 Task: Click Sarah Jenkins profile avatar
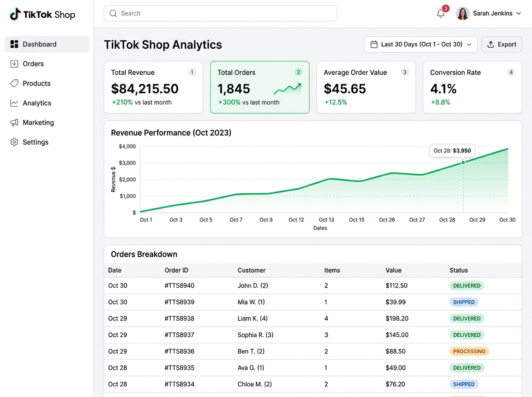[x=462, y=13]
